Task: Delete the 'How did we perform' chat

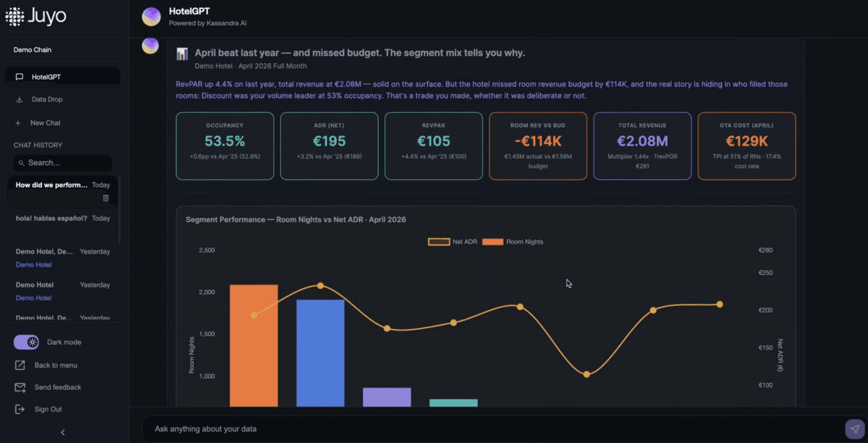Action: (106, 198)
